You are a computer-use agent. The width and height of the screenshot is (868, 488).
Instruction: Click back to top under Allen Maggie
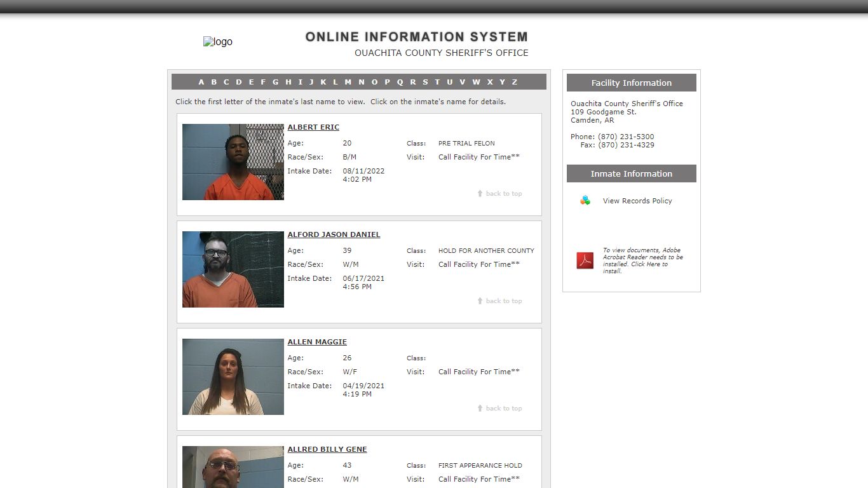[499, 409]
